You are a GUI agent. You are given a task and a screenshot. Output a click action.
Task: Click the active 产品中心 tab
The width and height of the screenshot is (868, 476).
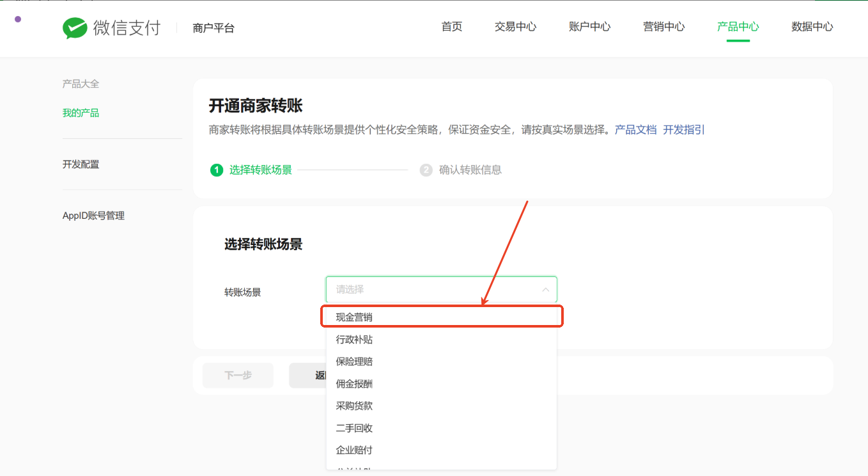738,27
